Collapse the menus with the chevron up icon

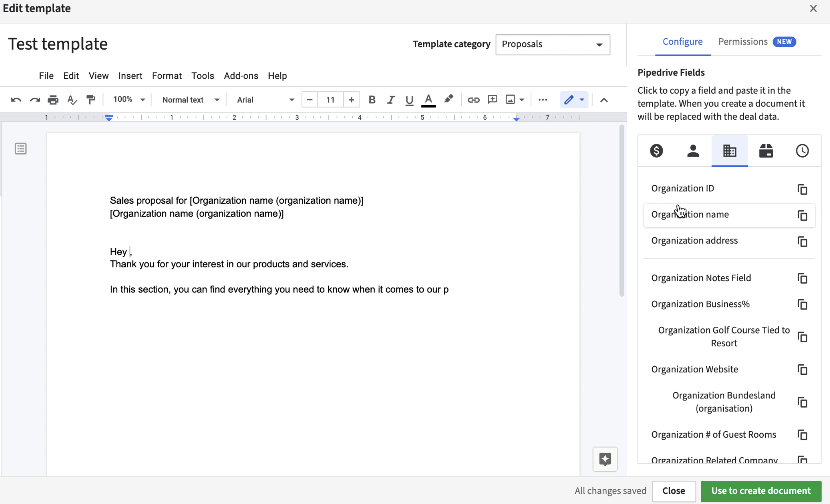(x=604, y=100)
